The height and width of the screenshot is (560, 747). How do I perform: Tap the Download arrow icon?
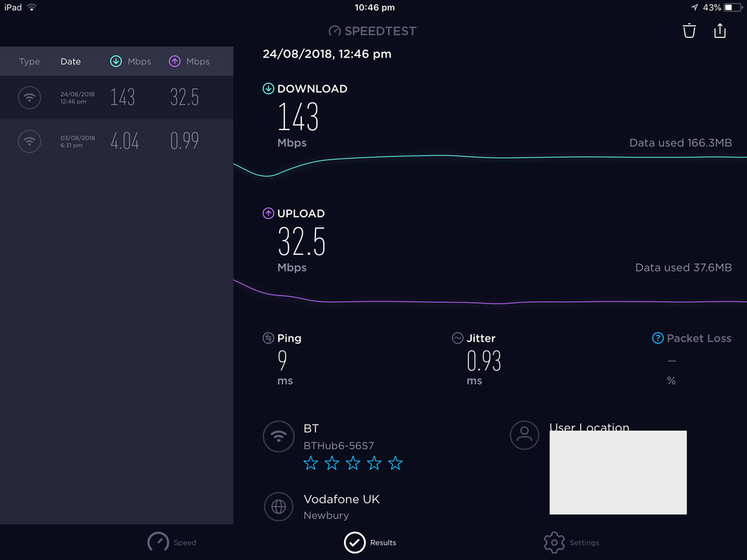tap(268, 88)
